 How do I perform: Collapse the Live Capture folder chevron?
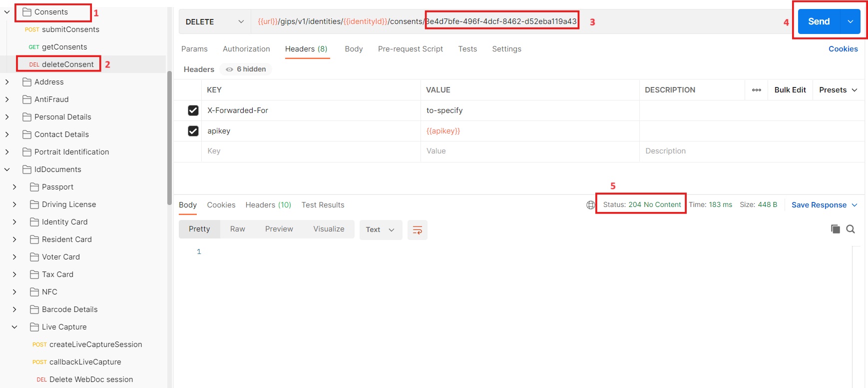pyautogui.click(x=14, y=327)
